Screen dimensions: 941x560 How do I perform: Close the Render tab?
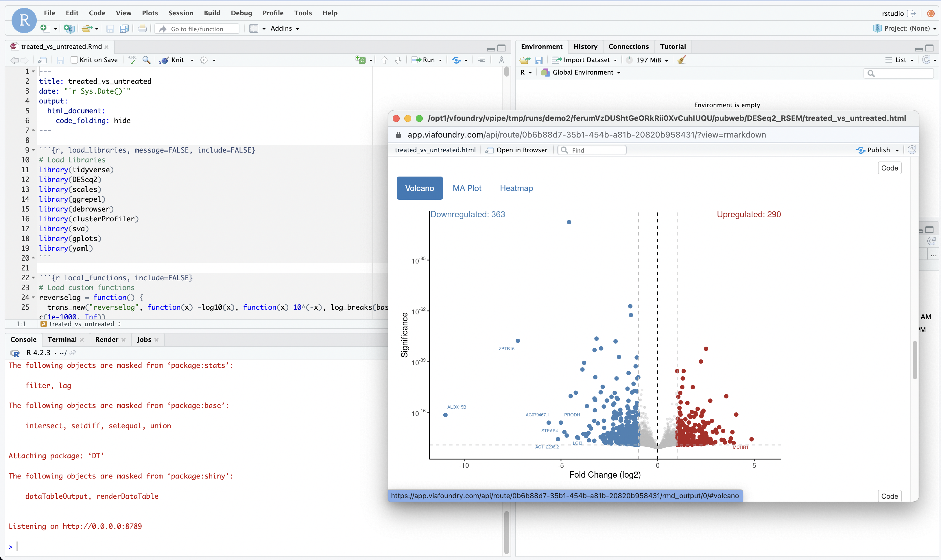(123, 340)
